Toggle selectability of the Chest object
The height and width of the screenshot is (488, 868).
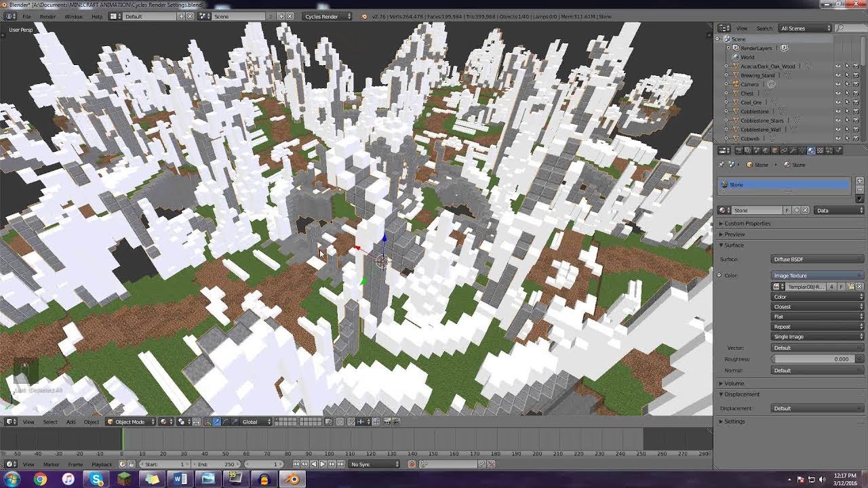848,93
